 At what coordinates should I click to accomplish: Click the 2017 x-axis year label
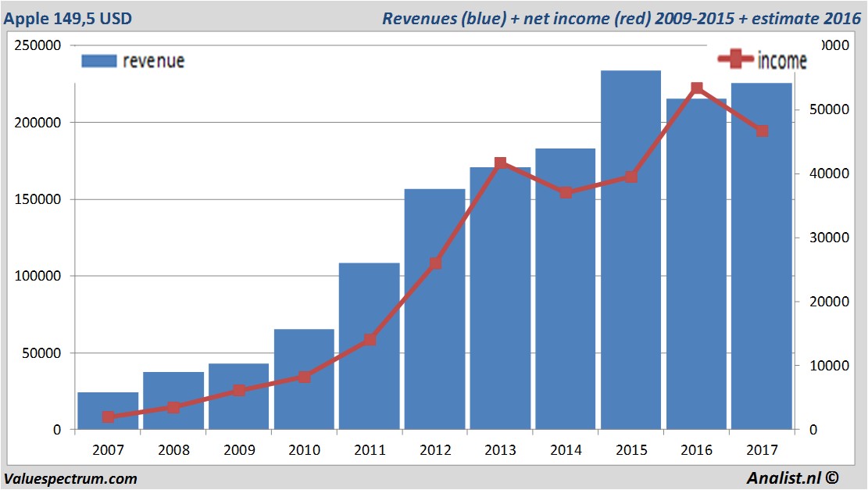click(762, 450)
